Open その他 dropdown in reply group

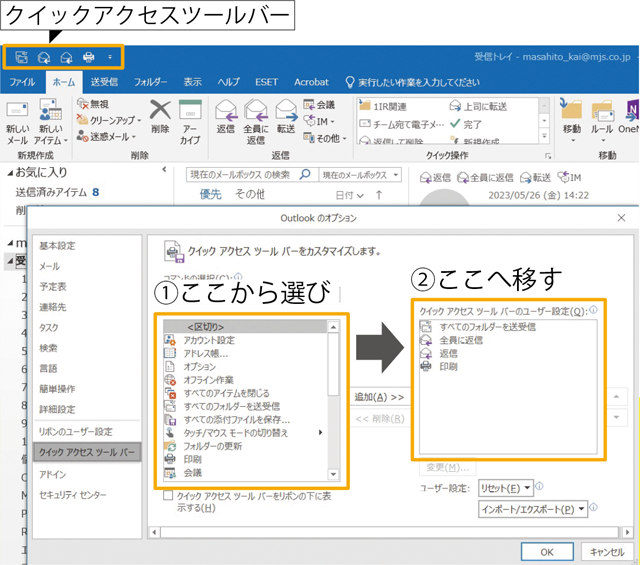(325, 138)
